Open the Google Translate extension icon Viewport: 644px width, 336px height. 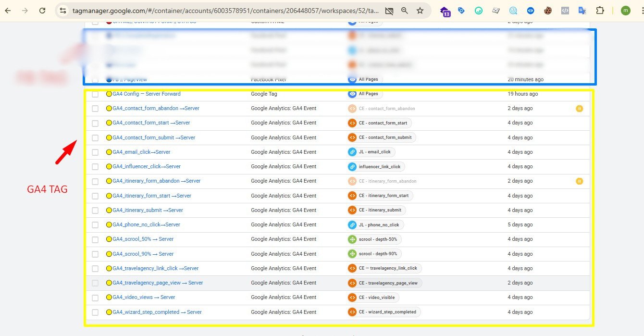tap(582, 11)
